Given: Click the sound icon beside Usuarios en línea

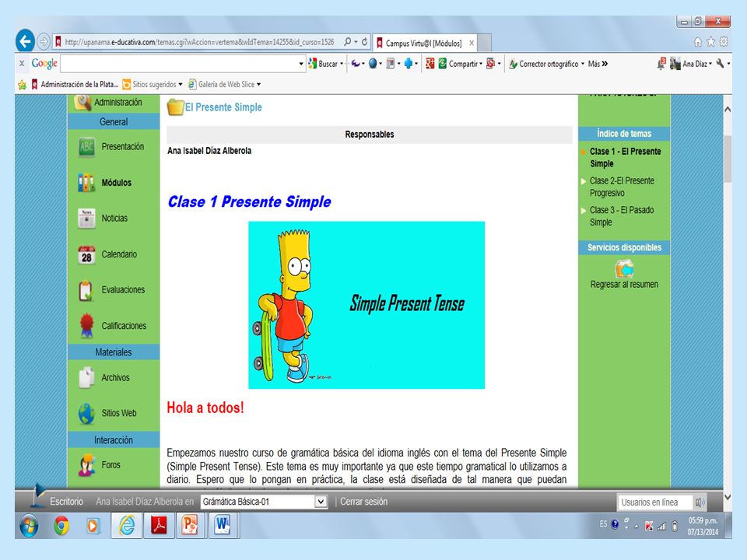Looking at the screenshot, I should 700,502.
